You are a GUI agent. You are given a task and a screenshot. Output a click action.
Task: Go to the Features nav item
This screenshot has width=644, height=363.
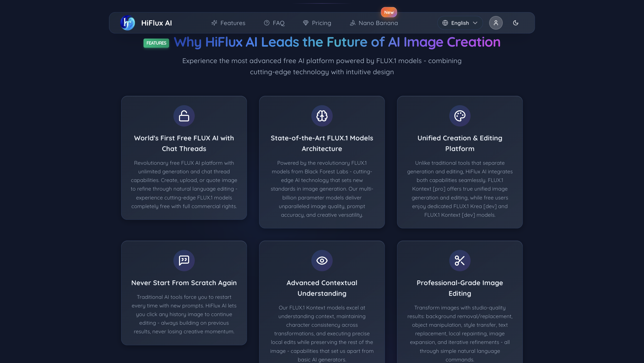[x=228, y=23]
